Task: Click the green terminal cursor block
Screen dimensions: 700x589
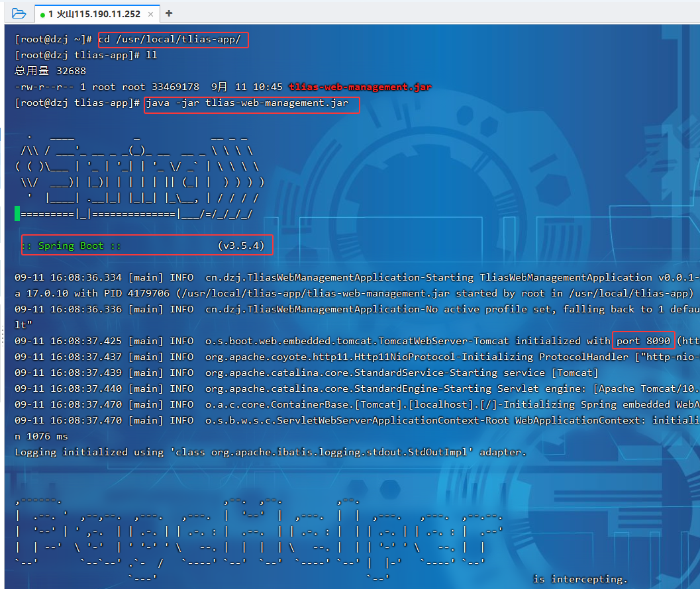Action: (17, 214)
